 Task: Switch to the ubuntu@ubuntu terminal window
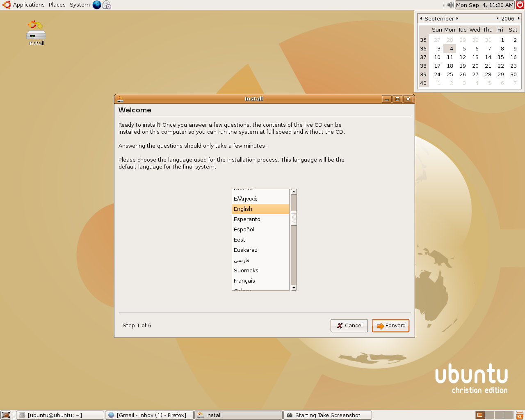[60, 415]
